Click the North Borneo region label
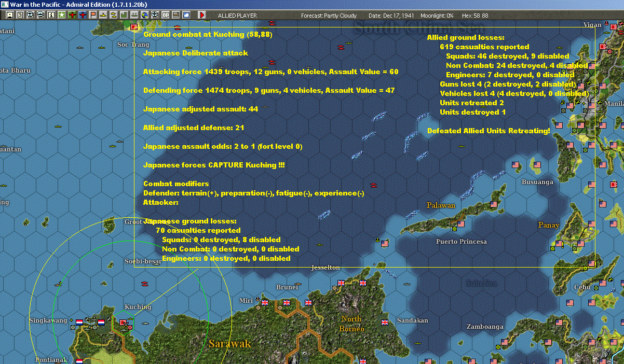 click(x=351, y=324)
